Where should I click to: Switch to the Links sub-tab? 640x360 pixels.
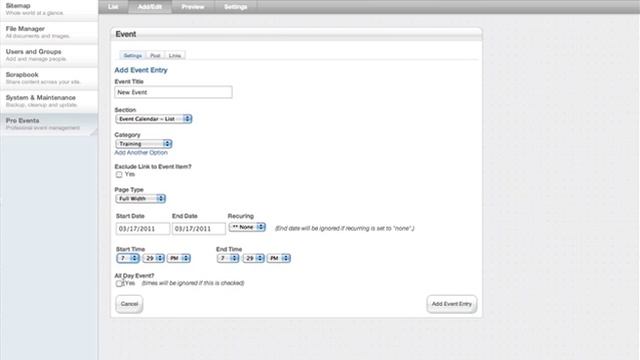[175, 56]
